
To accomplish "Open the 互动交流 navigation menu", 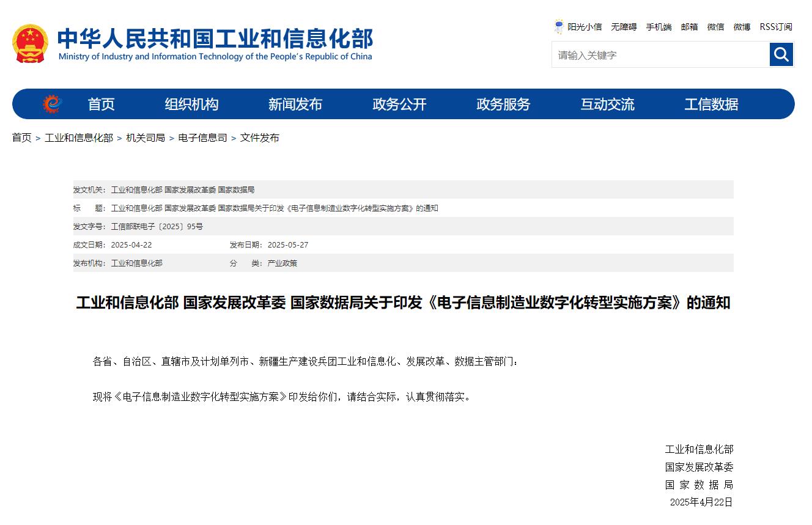I will [607, 105].
